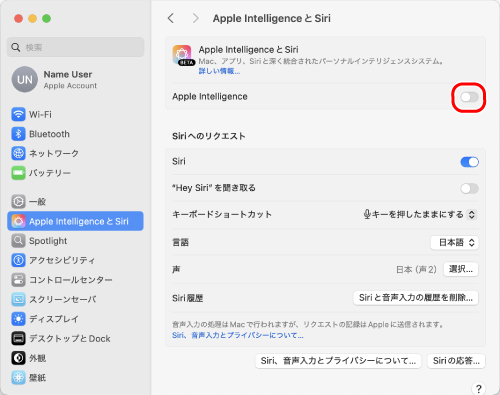This screenshot has width=500, height=395.
Task: Click the back chevron in the title bar
Action: coord(171,18)
